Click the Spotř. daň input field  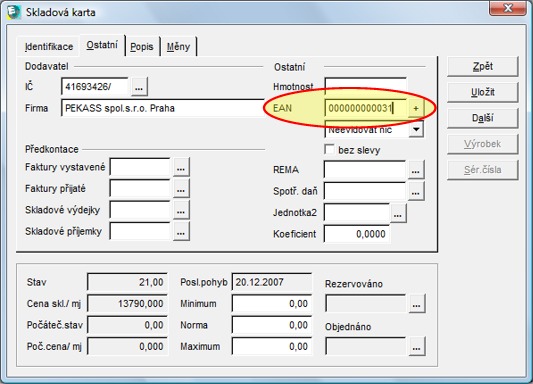tap(365, 191)
